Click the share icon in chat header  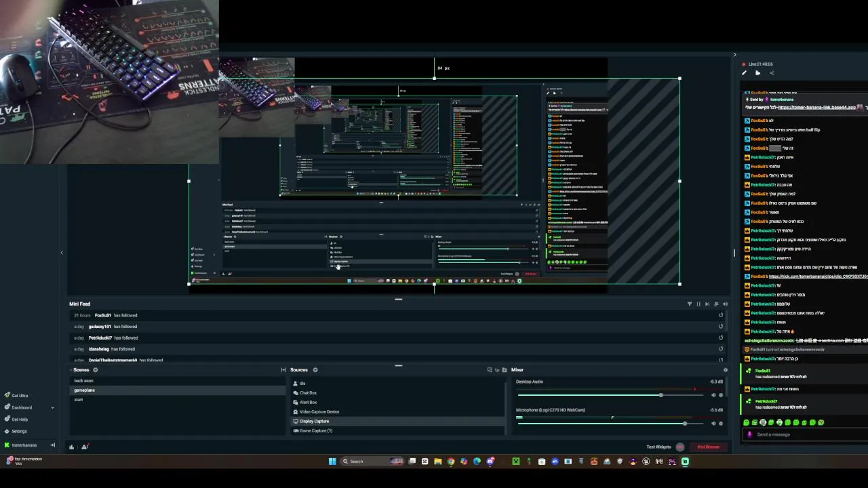[x=772, y=73]
